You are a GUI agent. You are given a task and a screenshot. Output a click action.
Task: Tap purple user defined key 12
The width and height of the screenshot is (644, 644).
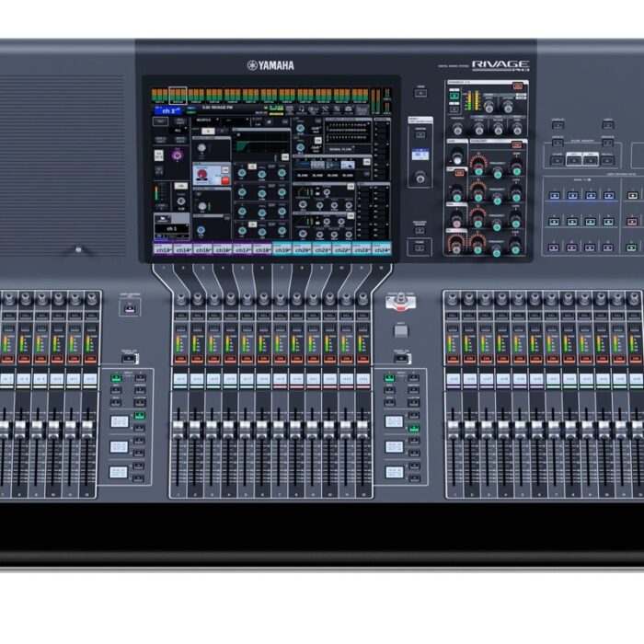608,247
